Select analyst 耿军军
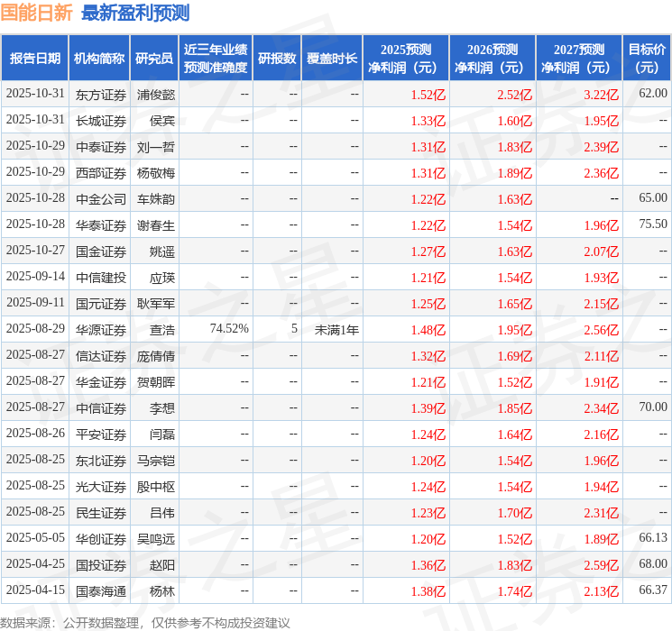The height and width of the screenshot is (631, 672). 156,304
